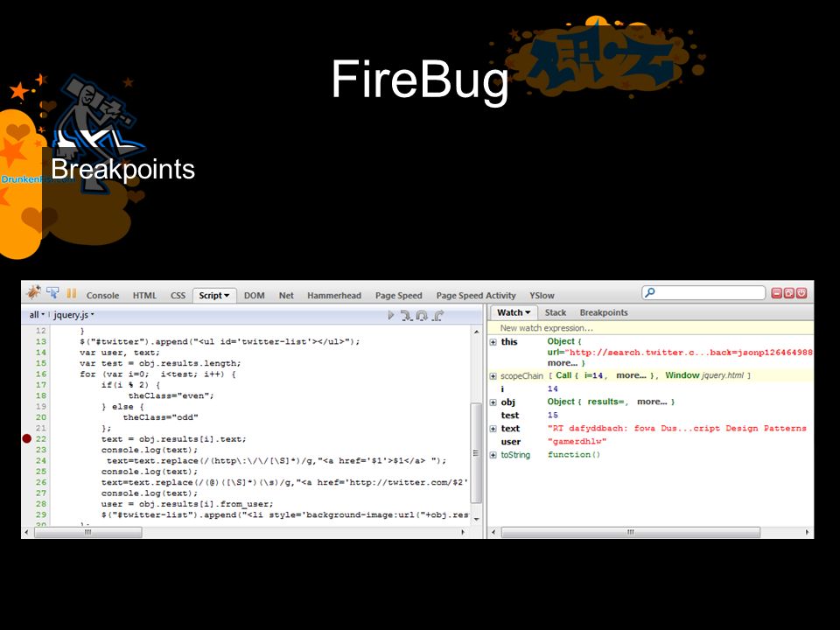The height and width of the screenshot is (630, 840).
Task: Click the Firebug search field
Action: (x=703, y=292)
